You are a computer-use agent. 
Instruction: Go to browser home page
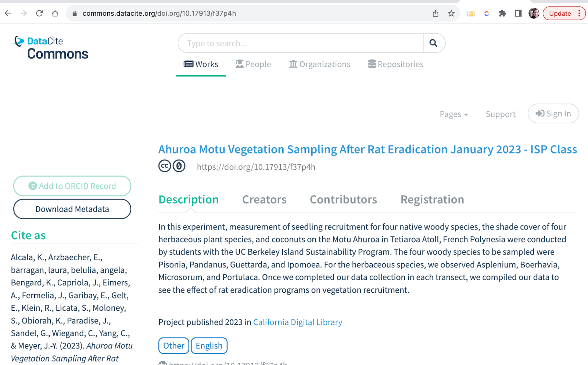[x=55, y=14]
